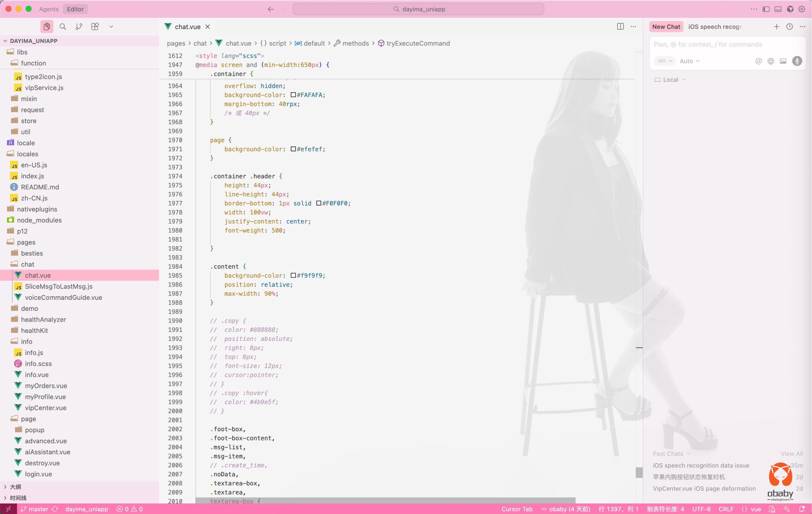This screenshot has width=812, height=514.
Task: Switch to Agents mode
Action: pyautogui.click(x=49, y=9)
